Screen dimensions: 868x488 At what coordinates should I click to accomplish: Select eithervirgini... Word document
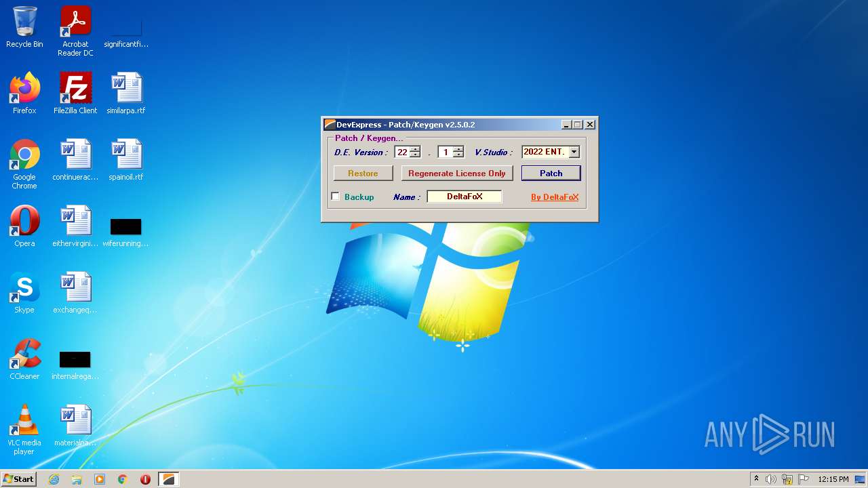75,226
